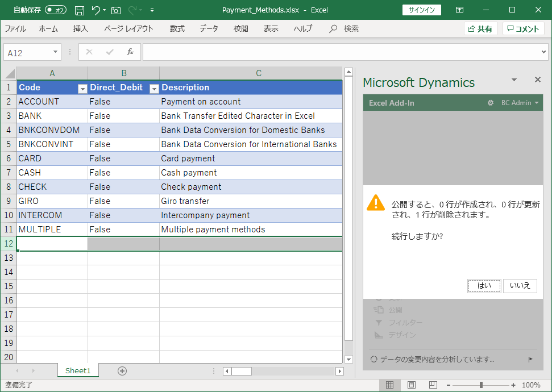Click the zoom in plus icon
The image size is (552, 392).
point(513,385)
